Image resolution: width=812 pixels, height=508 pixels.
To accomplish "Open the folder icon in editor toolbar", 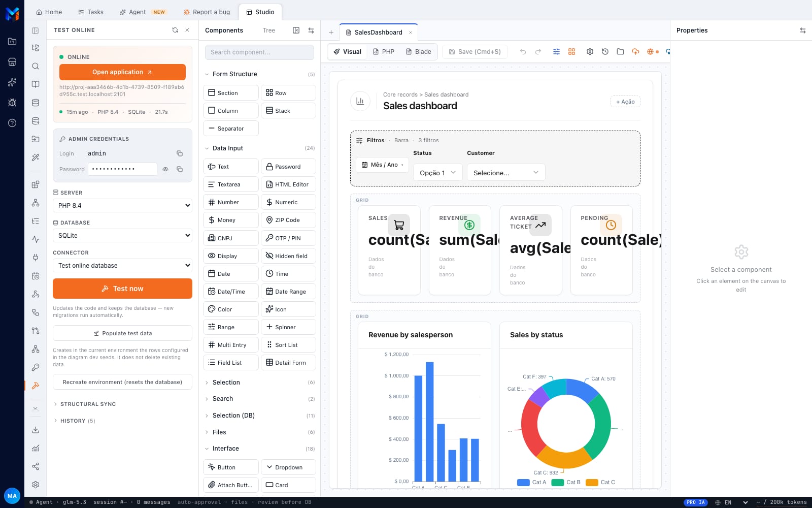I will tap(620, 52).
